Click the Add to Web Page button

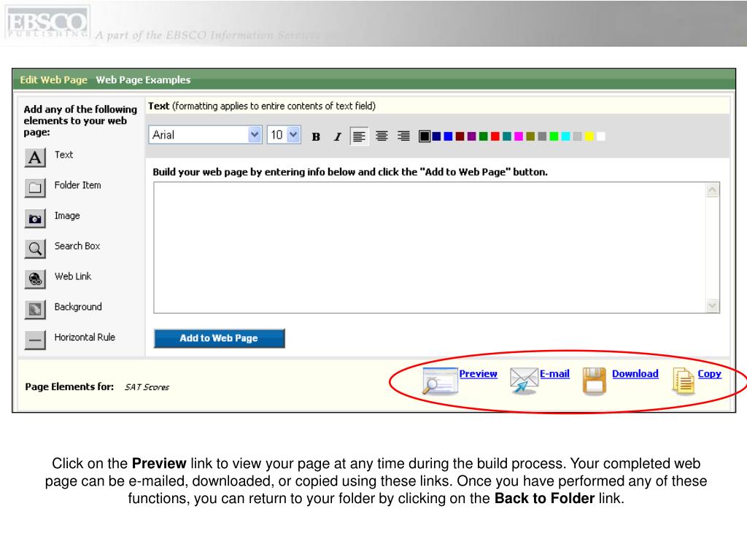[x=219, y=338]
